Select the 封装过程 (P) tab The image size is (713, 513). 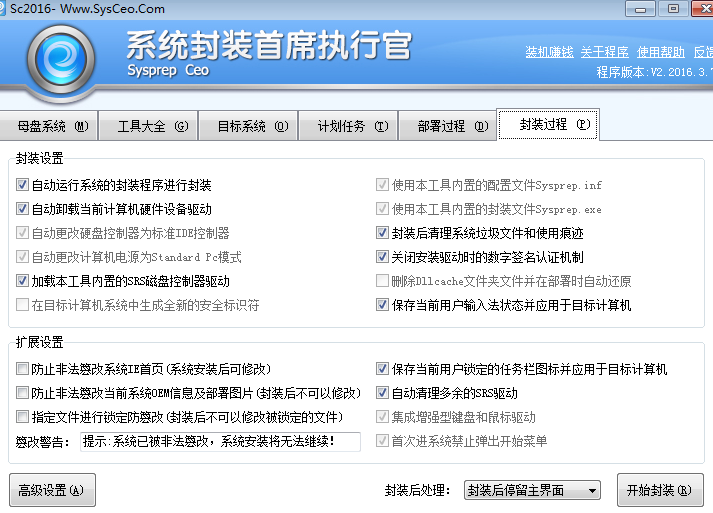coord(548,124)
